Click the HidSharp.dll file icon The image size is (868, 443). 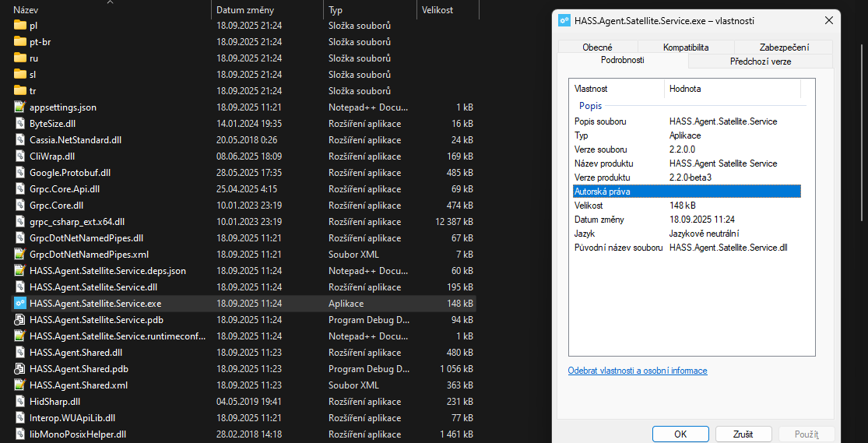pos(20,402)
